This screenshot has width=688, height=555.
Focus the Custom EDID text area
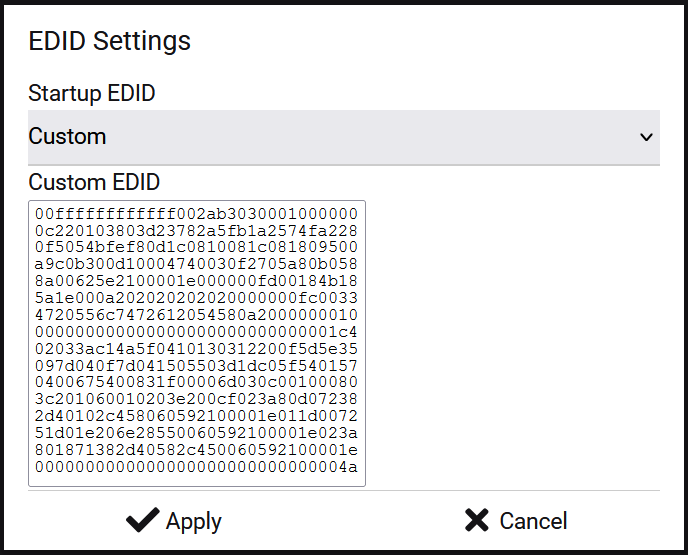(197, 344)
